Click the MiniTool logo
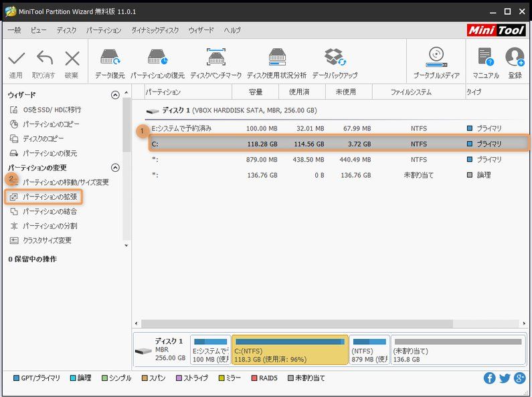This screenshot has height=397, width=532. (x=496, y=30)
